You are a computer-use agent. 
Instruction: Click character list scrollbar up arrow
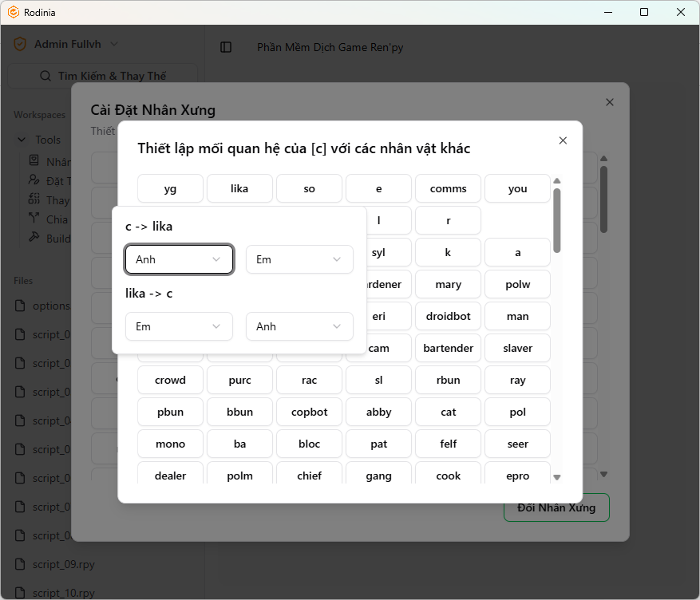click(x=556, y=180)
